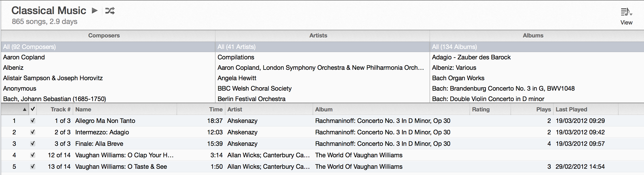The image size is (644, 175).
Task: Uncheck Allegro Ma Non Tanto track
Action: [33, 121]
